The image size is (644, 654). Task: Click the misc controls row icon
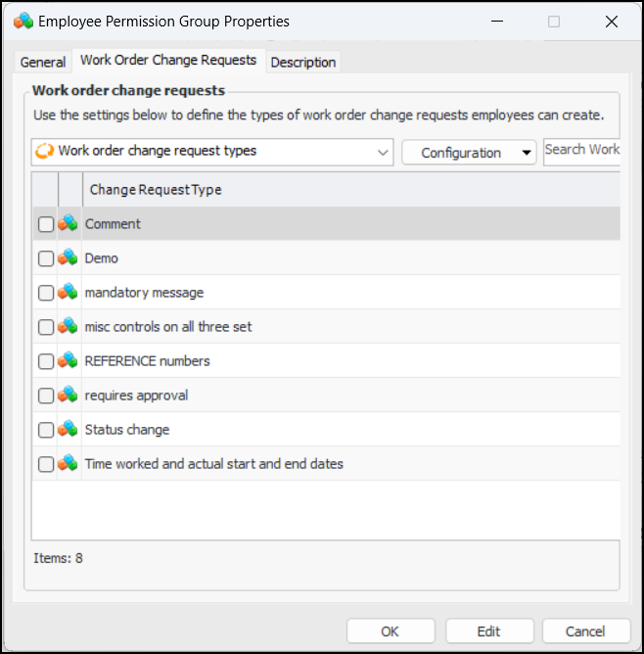[68, 327]
